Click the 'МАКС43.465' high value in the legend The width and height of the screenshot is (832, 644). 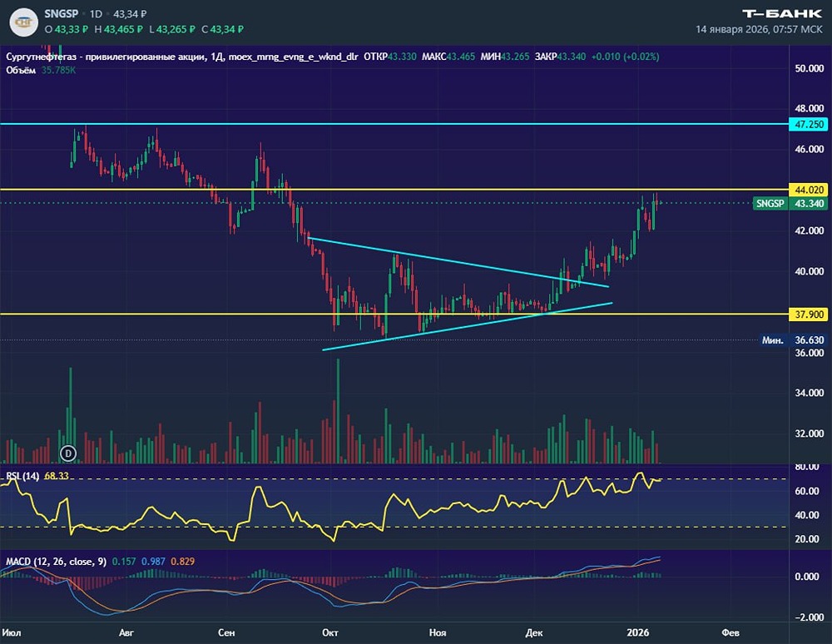coord(448,57)
